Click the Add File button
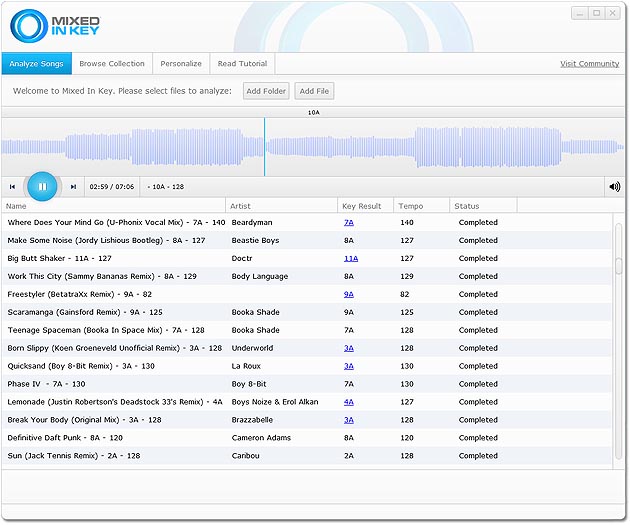 314,91
